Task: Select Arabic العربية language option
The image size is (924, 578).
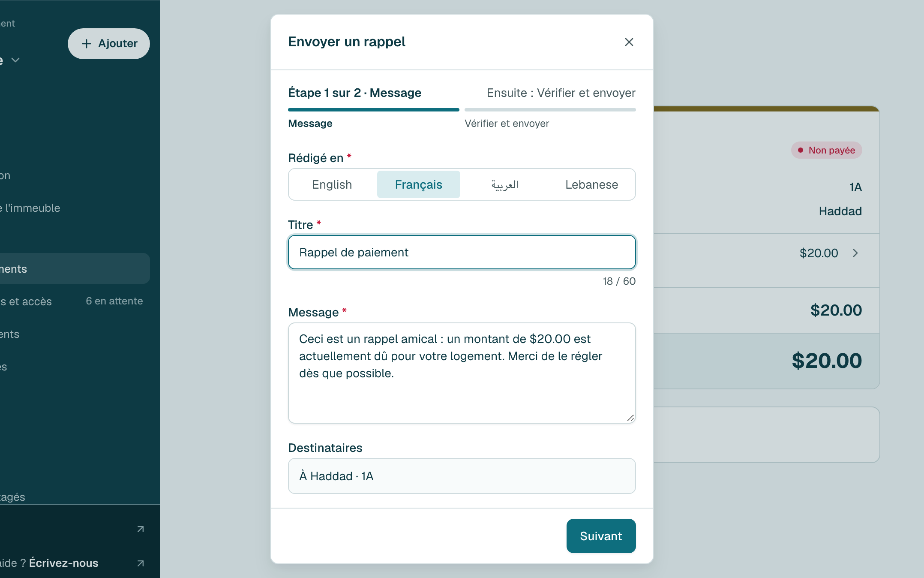Action: click(505, 184)
